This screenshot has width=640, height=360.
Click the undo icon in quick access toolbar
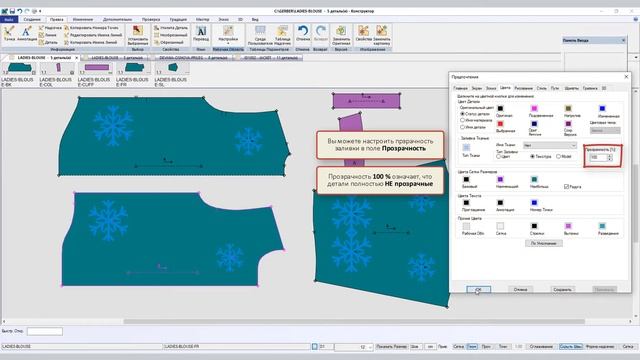20,11
